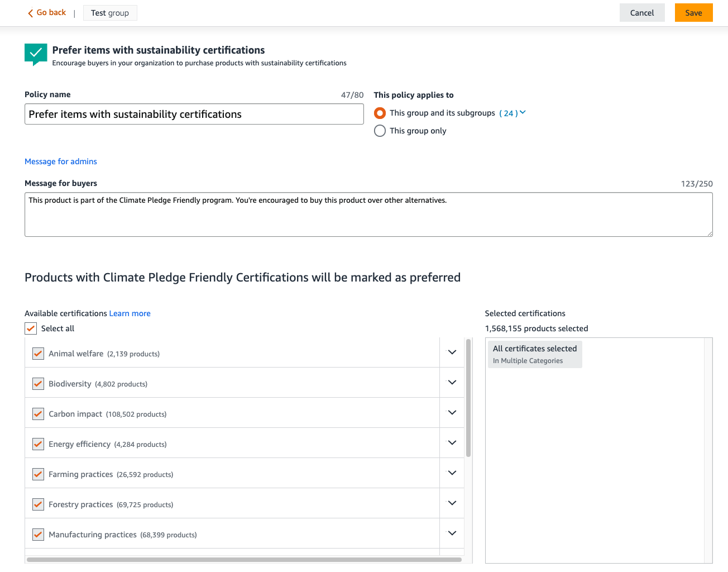Click the Go back link
This screenshot has height=572, width=728.
(x=47, y=12)
